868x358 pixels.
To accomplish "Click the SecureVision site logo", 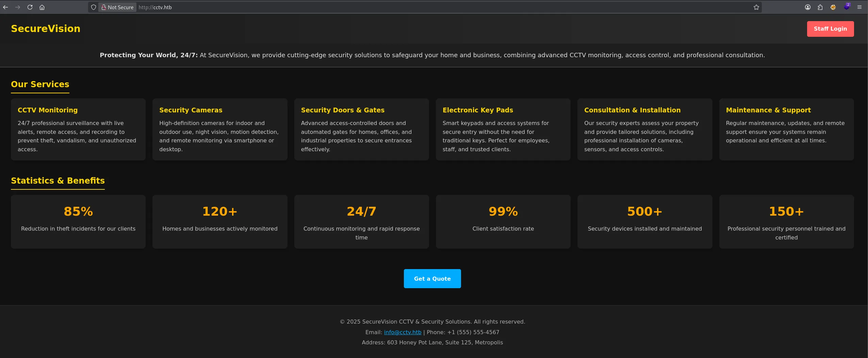I will [46, 29].
